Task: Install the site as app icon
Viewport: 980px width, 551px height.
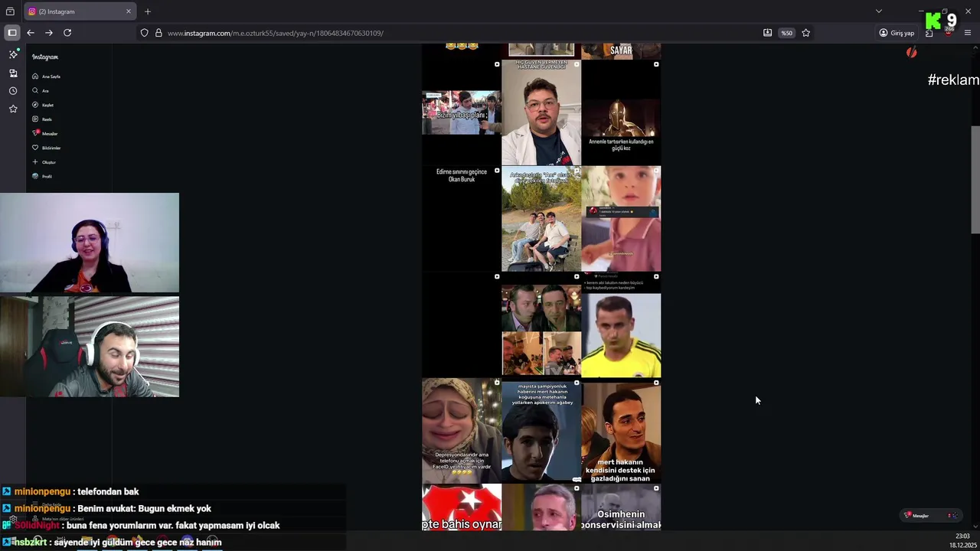Action: 767,33
